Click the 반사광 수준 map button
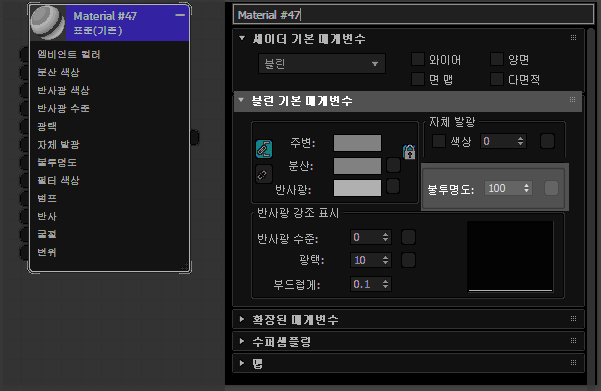The image size is (601, 391). [x=408, y=237]
